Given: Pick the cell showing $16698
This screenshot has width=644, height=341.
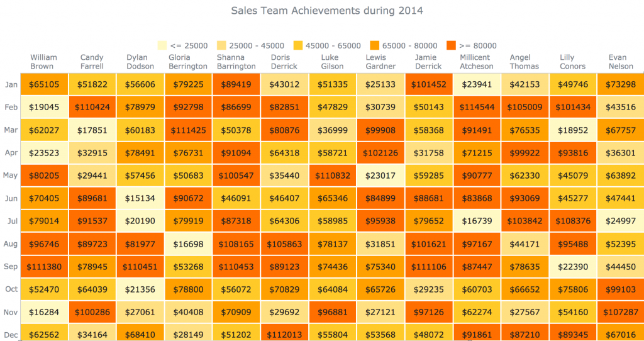Looking at the screenshot, I should pos(188,243).
